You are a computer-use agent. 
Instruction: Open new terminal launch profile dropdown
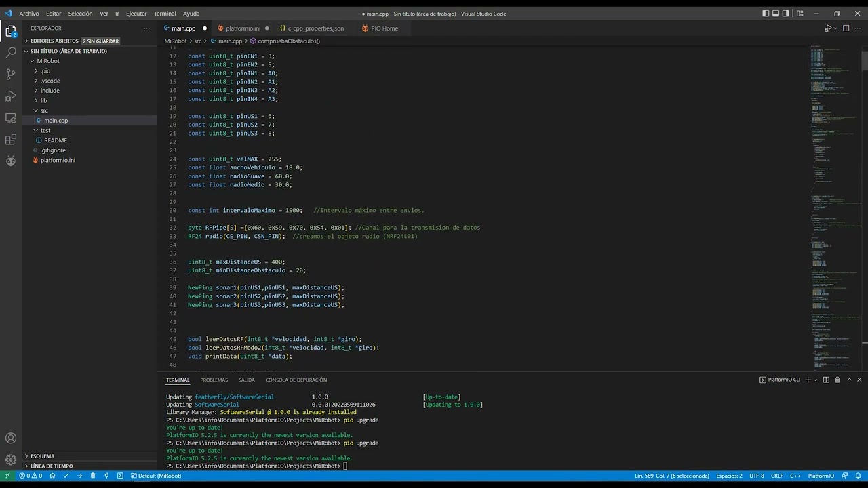[x=816, y=380]
